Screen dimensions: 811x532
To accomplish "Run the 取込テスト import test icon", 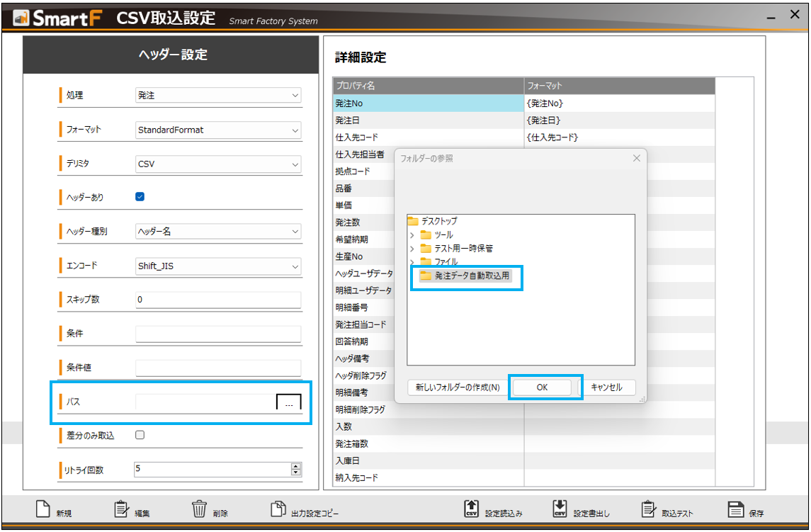I will pyautogui.click(x=648, y=509).
